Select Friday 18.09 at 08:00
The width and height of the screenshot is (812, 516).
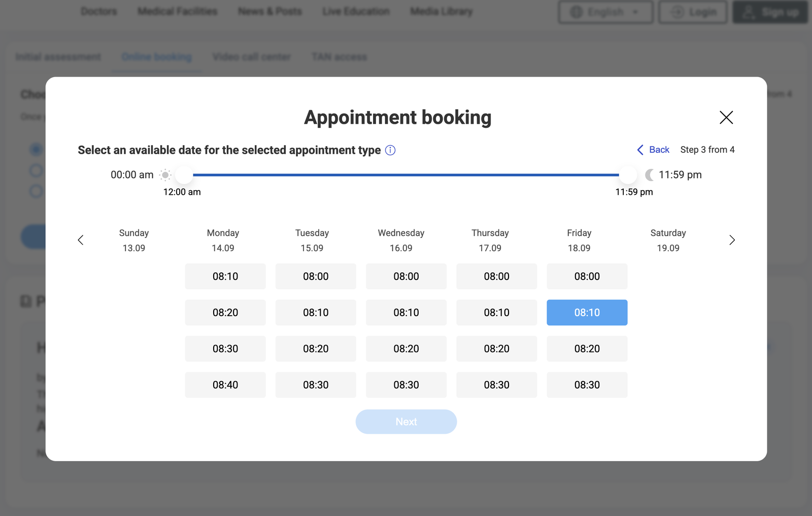(587, 277)
